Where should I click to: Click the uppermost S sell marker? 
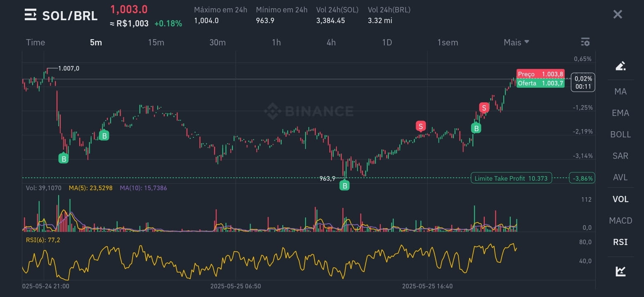[484, 108]
